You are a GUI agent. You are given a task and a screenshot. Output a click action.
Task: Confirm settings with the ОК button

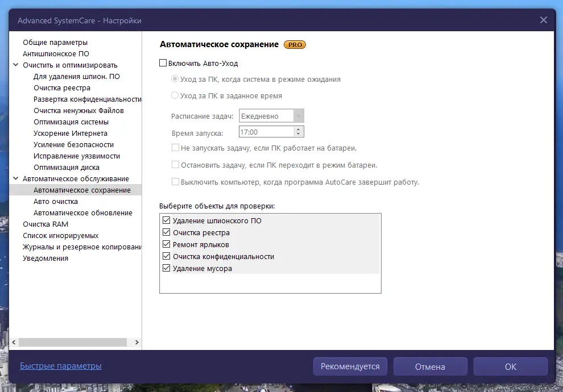[510, 366]
